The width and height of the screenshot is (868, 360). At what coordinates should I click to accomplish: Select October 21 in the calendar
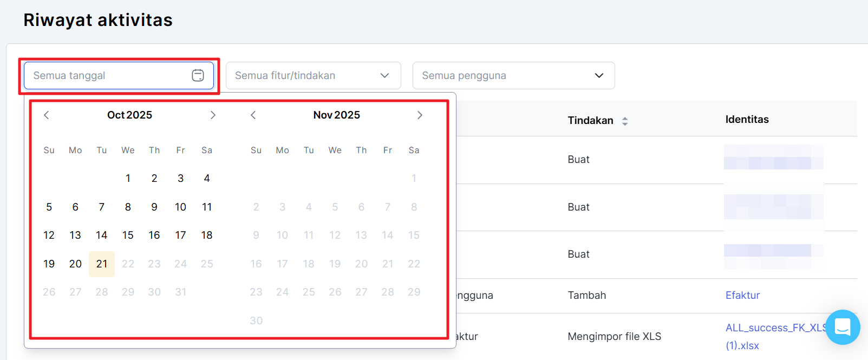(x=102, y=264)
